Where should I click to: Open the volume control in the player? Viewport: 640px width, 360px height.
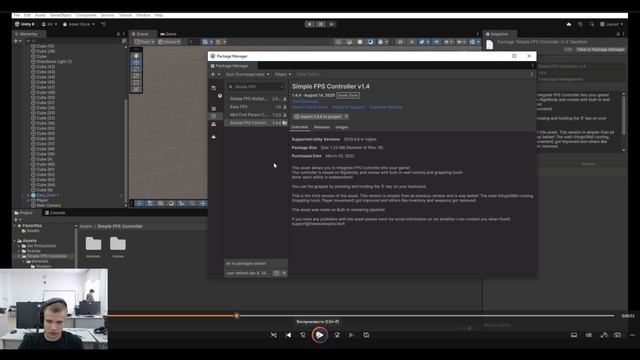589,335
